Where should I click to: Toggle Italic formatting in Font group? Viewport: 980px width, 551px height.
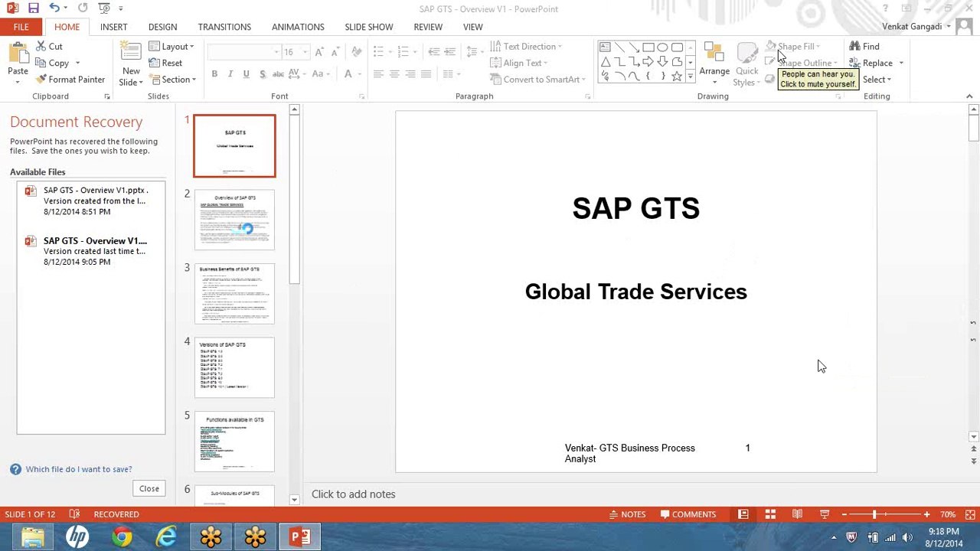[x=230, y=74]
